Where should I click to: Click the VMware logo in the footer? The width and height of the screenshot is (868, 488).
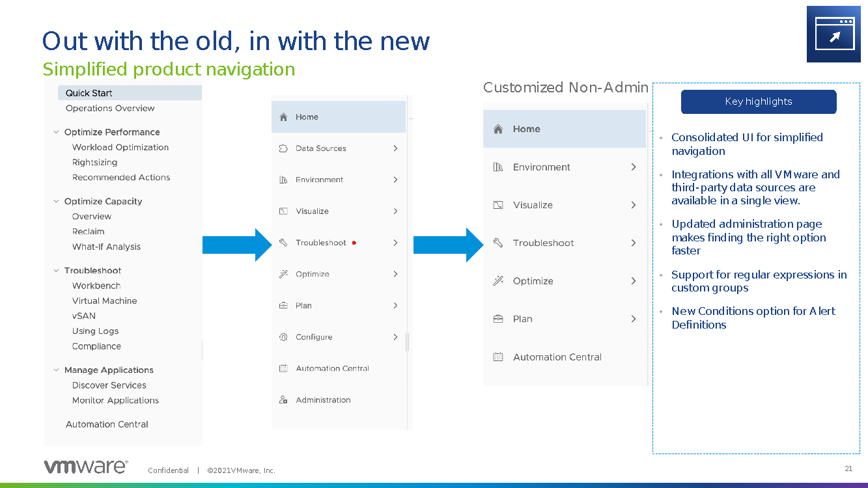[85, 467]
